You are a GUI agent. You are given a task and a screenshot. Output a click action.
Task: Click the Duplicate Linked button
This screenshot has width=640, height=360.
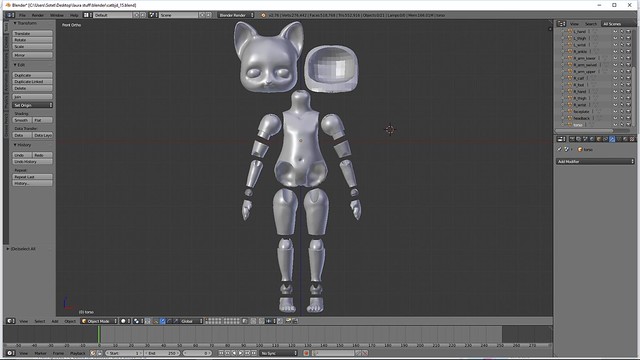pos(32,82)
